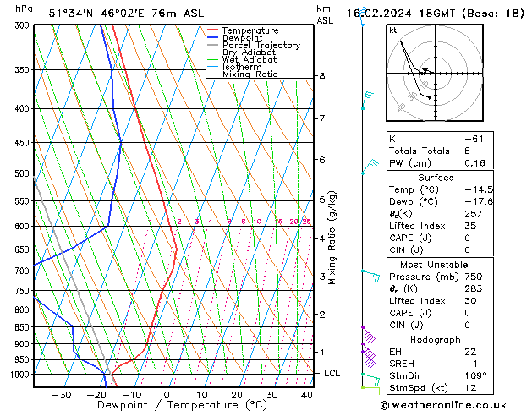Click the 'SREH' value -1
532x411 pixels.
tap(471, 364)
